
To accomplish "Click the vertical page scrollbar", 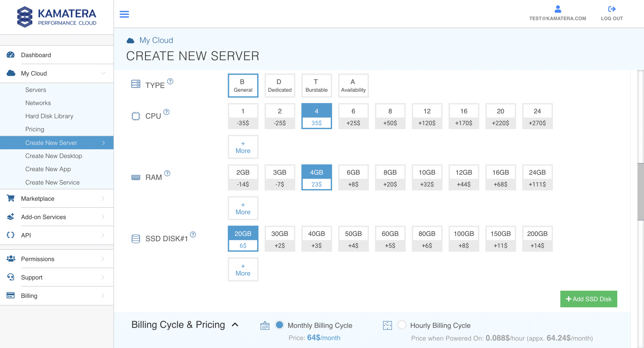I will click(641, 192).
